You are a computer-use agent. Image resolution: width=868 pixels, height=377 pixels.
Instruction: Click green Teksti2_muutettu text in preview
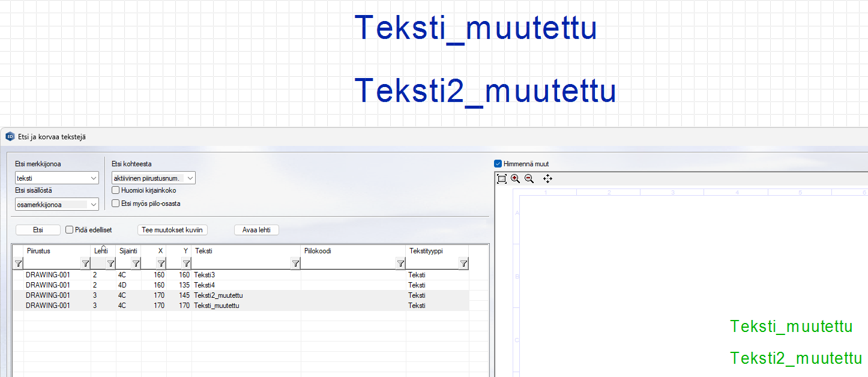coord(796,358)
